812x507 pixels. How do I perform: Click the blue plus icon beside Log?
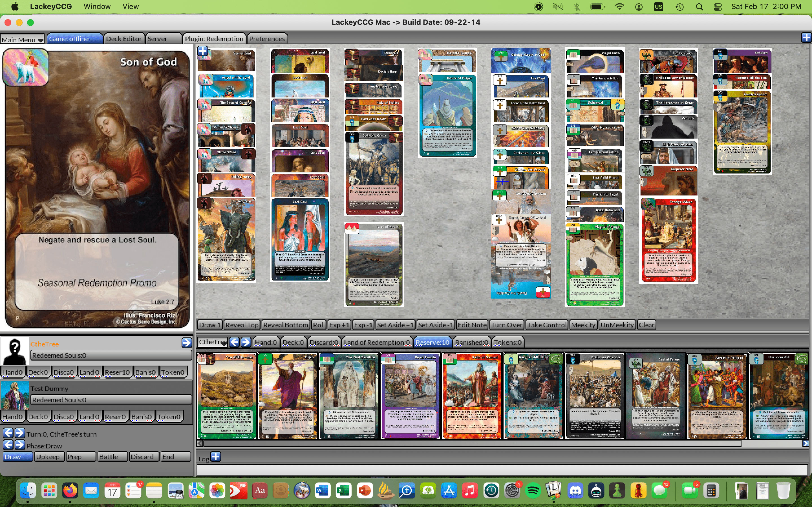click(x=216, y=457)
